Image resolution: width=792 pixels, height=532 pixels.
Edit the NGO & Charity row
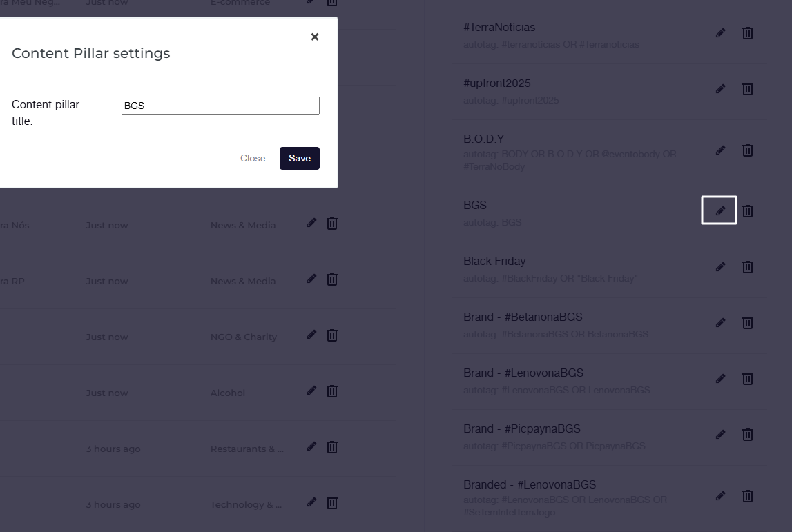coord(311,335)
